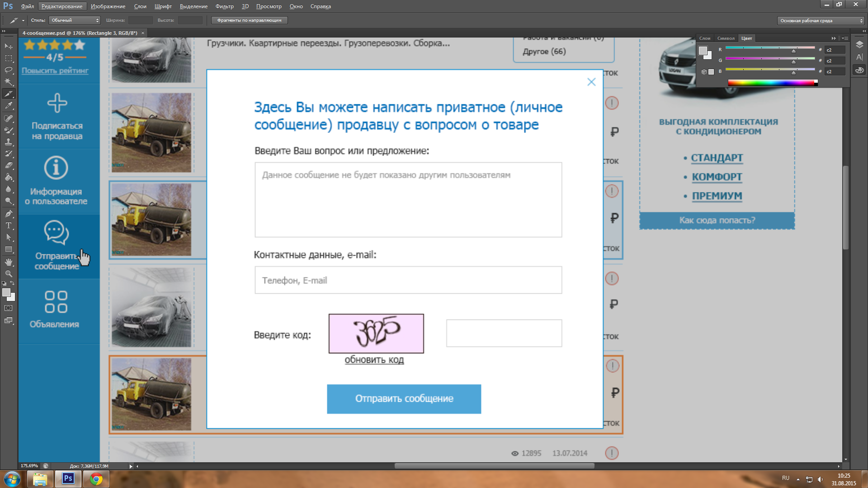
Task: Click the Отправить сообщение button in dialog
Action: (404, 399)
